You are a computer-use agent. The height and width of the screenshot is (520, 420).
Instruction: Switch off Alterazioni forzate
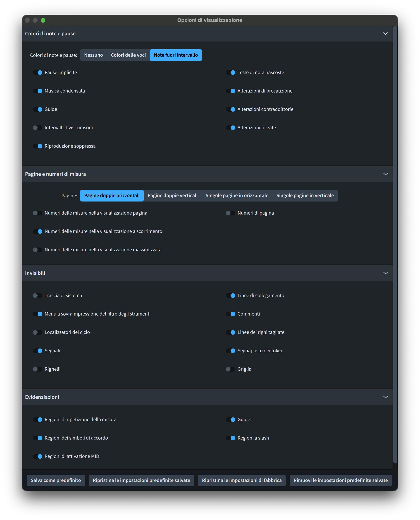(230, 128)
